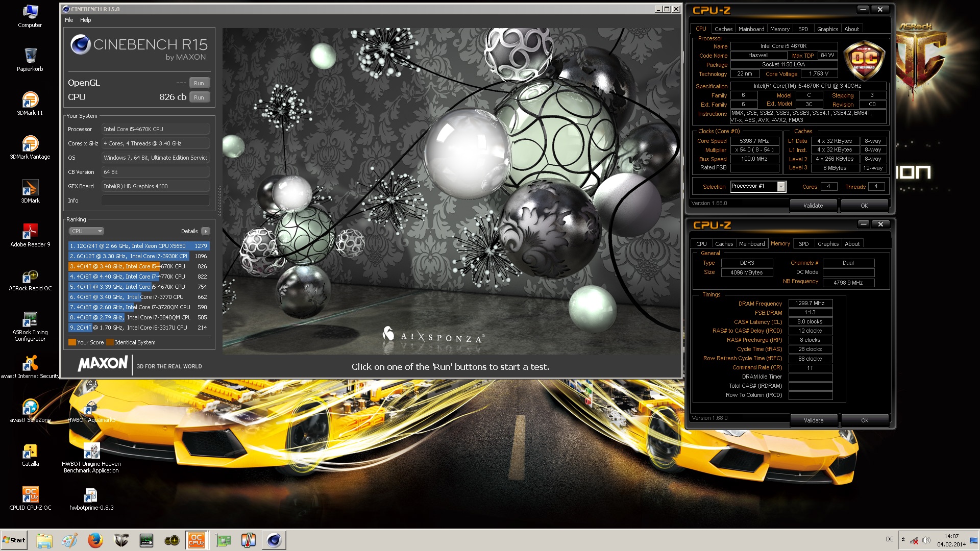The width and height of the screenshot is (980, 551).
Task: Expand ranking Details arrow
Action: click(x=205, y=231)
